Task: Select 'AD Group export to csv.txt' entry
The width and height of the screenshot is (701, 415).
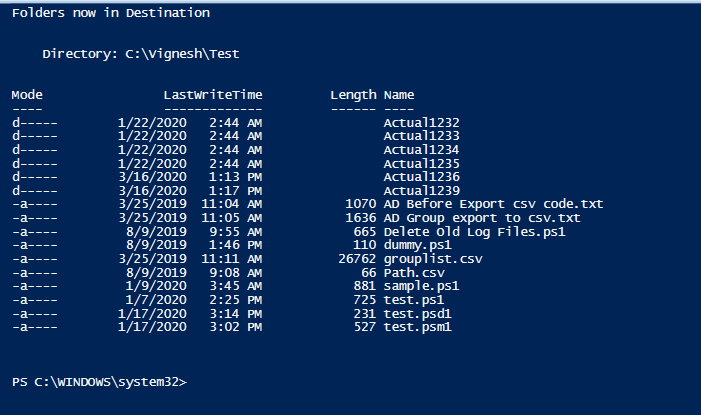Action: pyautogui.click(x=482, y=218)
